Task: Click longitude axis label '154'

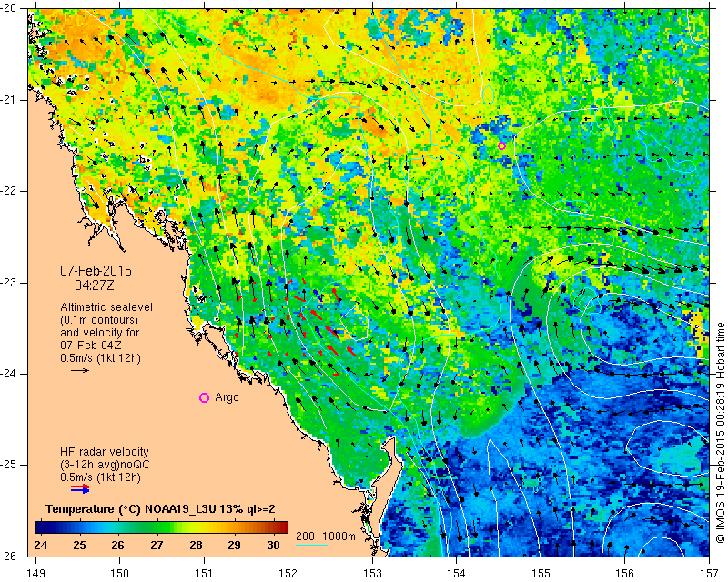Action: (x=457, y=573)
